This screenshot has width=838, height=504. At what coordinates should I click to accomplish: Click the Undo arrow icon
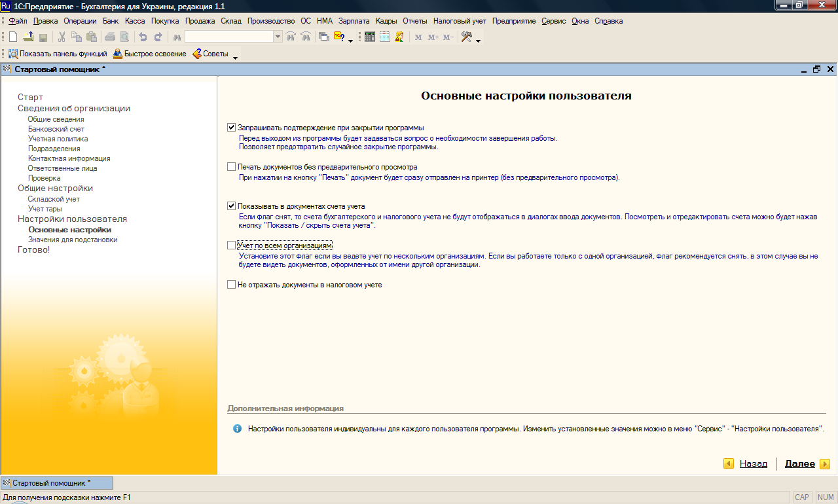[x=143, y=37]
